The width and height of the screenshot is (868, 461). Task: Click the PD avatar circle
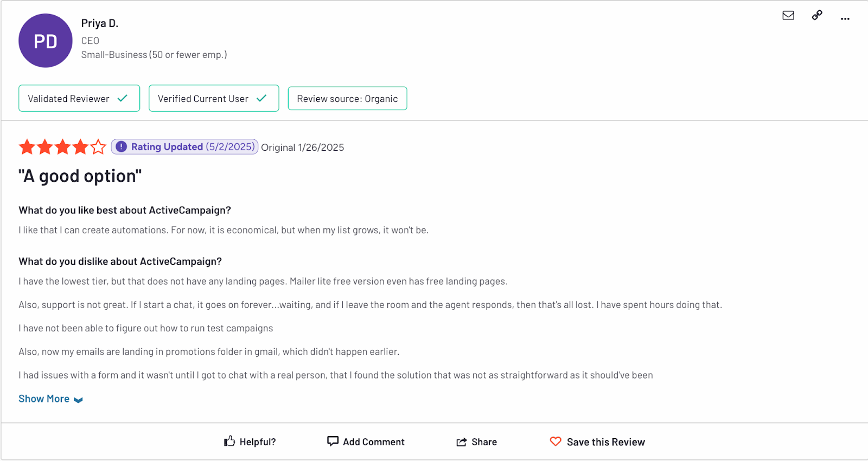(x=46, y=41)
